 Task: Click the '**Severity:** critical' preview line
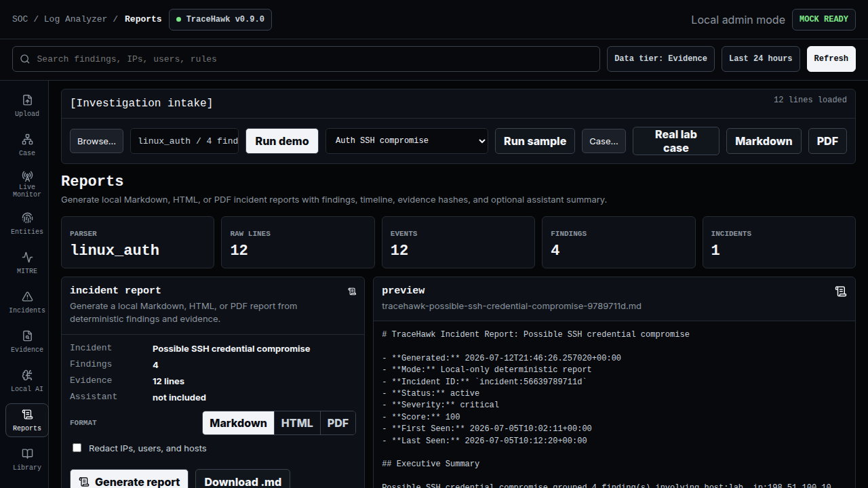(x=440, y=405)
